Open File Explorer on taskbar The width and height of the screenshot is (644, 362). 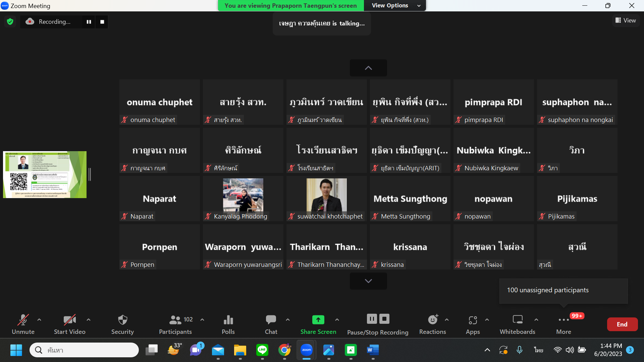pos(240,350)
